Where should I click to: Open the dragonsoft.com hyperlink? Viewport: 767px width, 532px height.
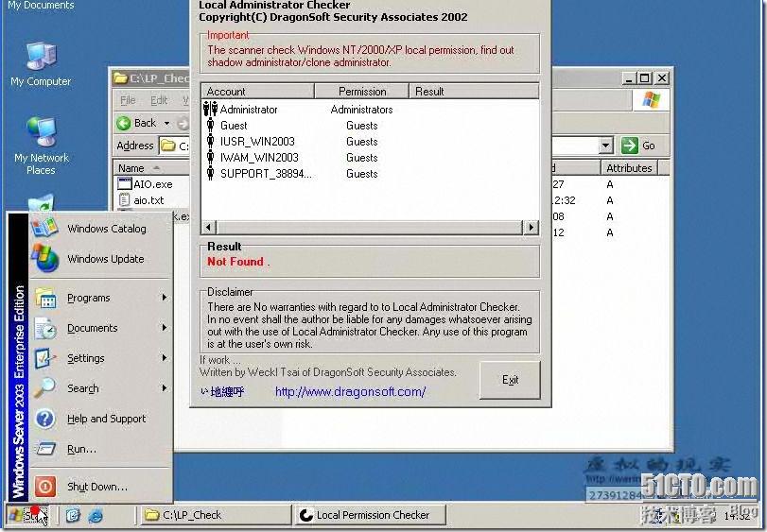tap(350, 391)
